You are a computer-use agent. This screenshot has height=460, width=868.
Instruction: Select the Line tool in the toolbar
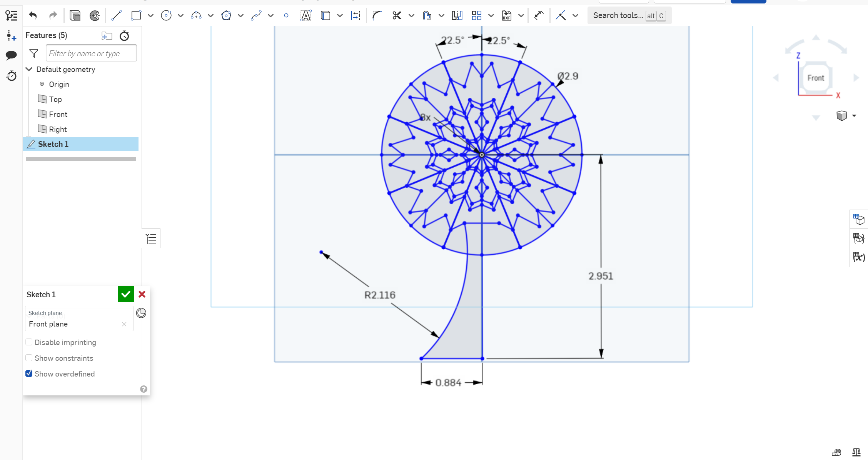(x=116, y=15)
